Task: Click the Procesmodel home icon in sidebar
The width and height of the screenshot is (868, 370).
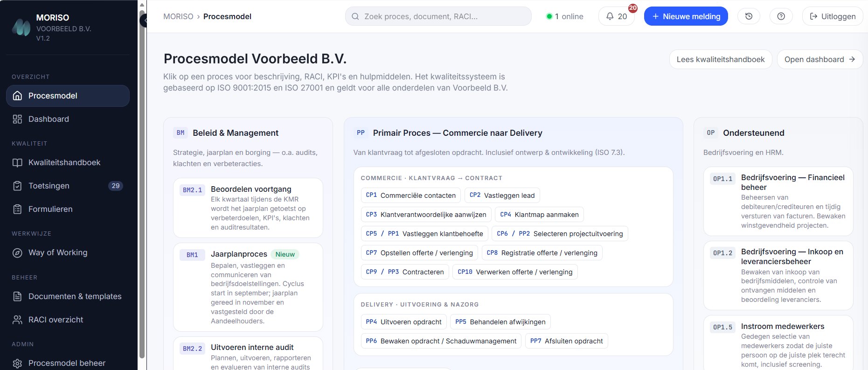Action: click(x=17, y=96)
